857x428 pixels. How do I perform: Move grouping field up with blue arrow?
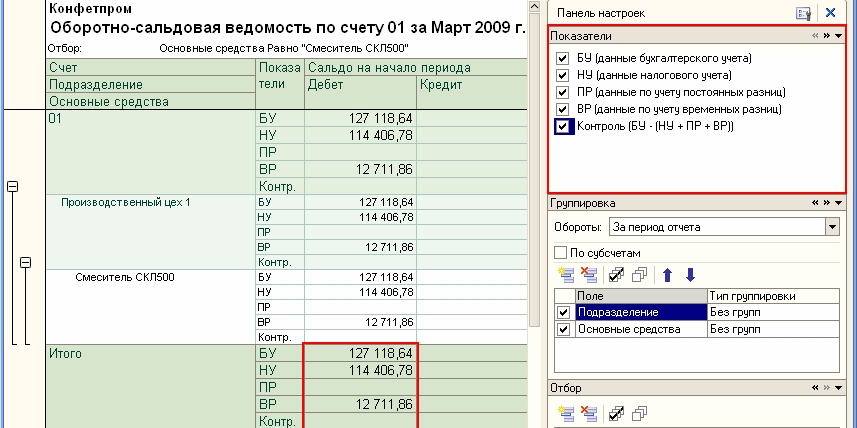click(x=669, y=275)
